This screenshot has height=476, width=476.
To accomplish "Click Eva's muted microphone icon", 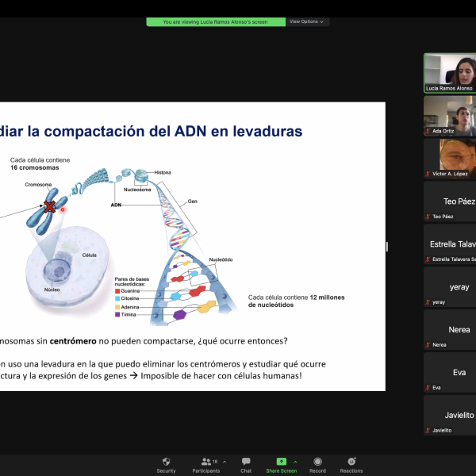I will click(x=428, y=388).
